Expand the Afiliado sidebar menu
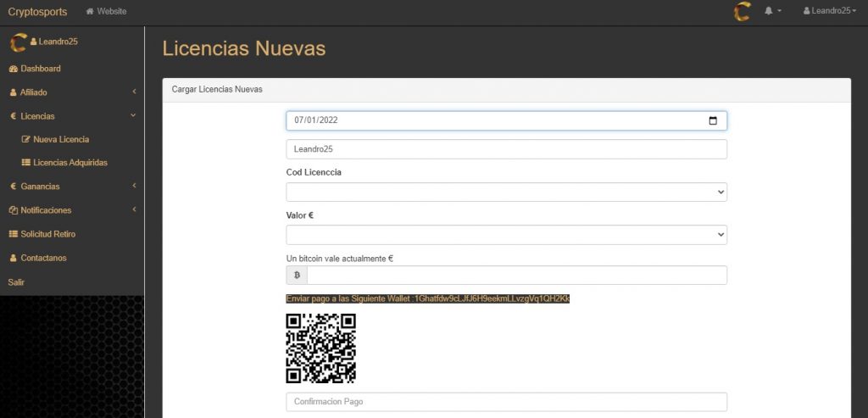Screen dimensions: 868x418 [34, 92]
